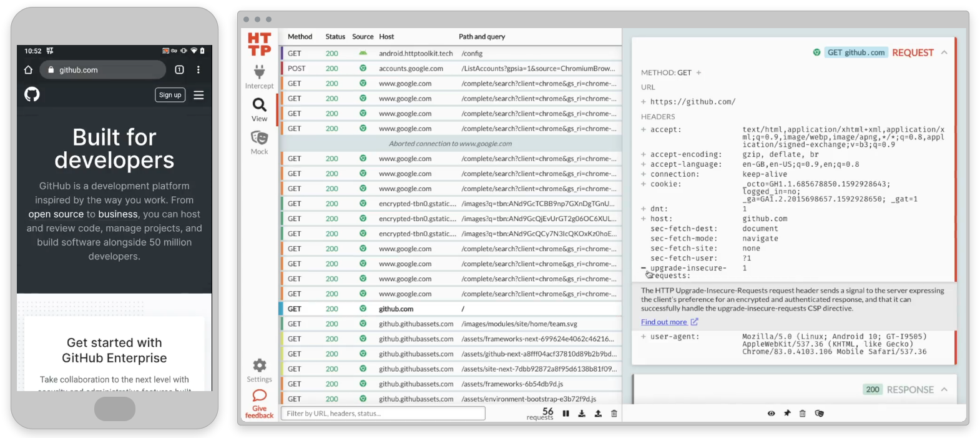Expand the accept header description

[x=644, y=129]
